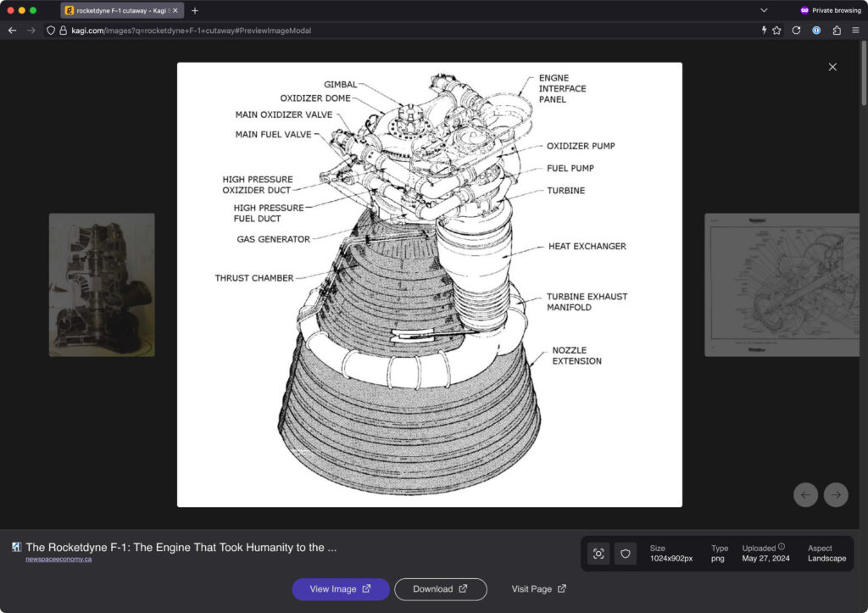This screenshot has height=613, width=868.
Task: Click the article favicon beside the title
Action: (x=17, y=547)
